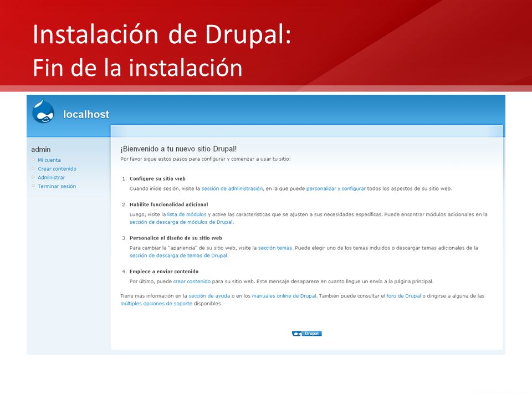This screenshot has width=532, height=399.
Task: Click Terminar sesión to log out
Action: (57, 186)
